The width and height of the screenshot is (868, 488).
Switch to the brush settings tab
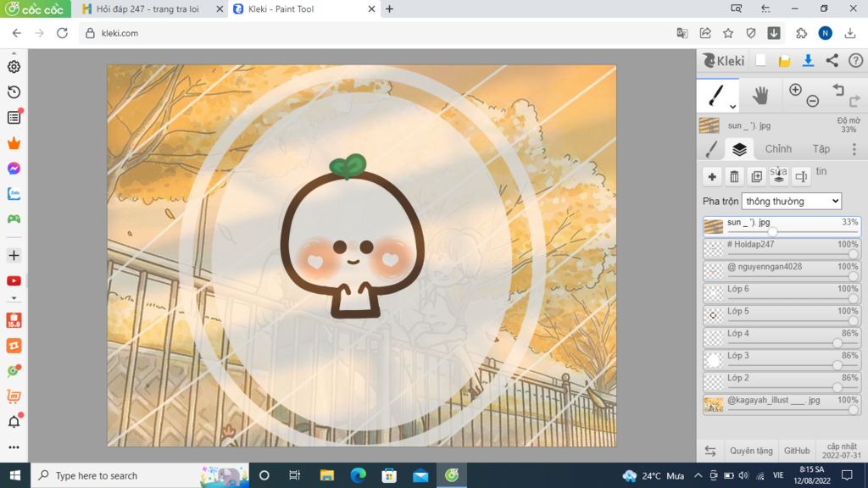coord(711,149)
